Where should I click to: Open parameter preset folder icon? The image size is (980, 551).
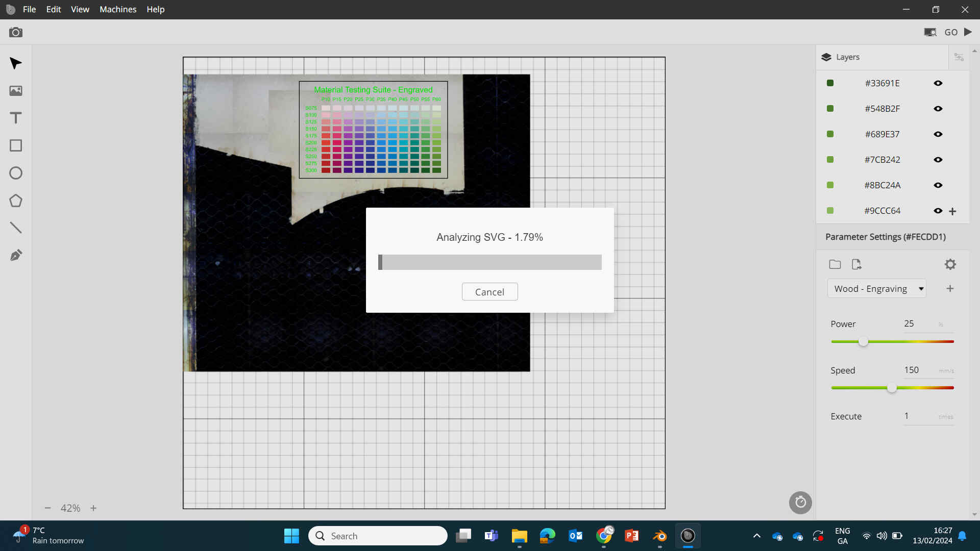click(835, 264)
